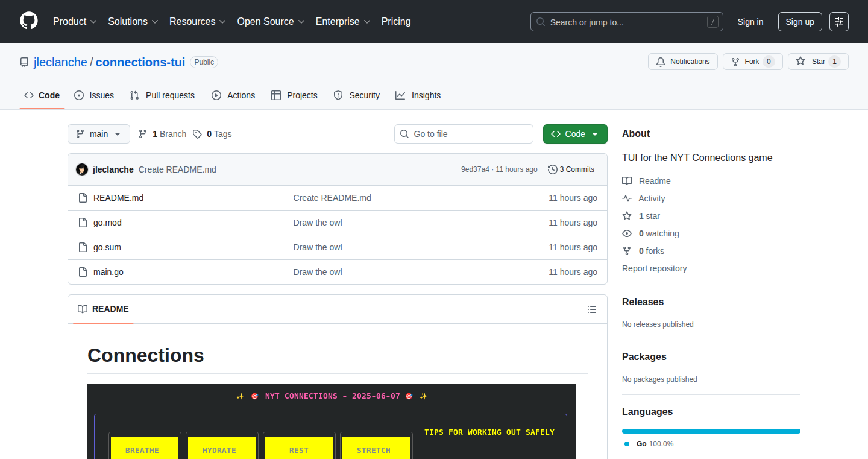The height and width of the screenshot is (459, 868).
Task: Click the Go to file input
Action: pos(464,134)
